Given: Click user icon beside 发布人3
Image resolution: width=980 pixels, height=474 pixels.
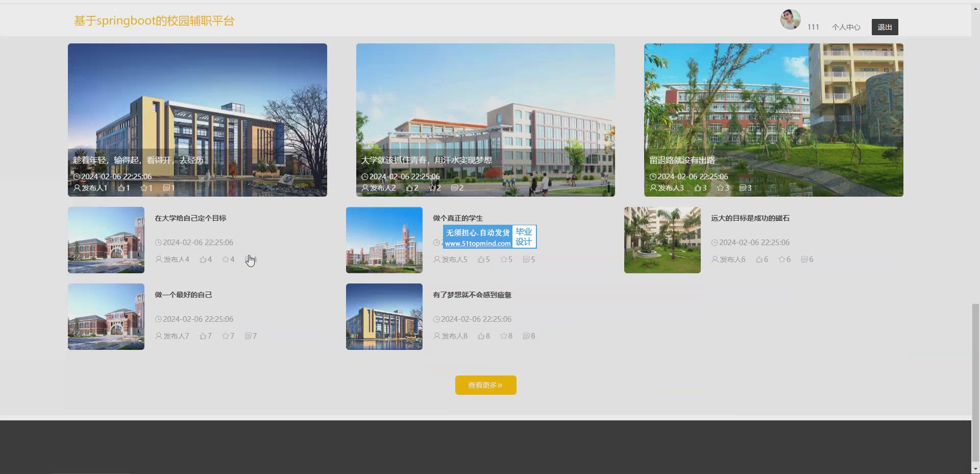Looking at the screenshot, I should (653, 188).
